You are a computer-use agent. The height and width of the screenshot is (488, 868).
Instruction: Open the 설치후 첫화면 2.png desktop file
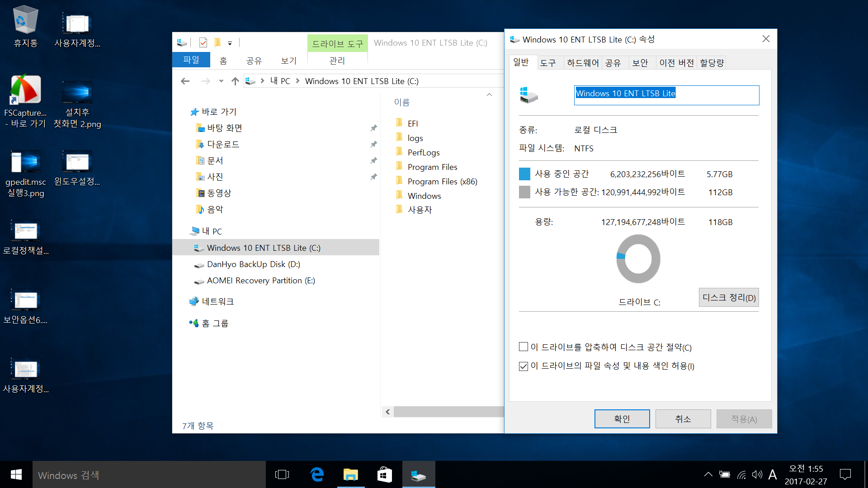pos(77,104)
